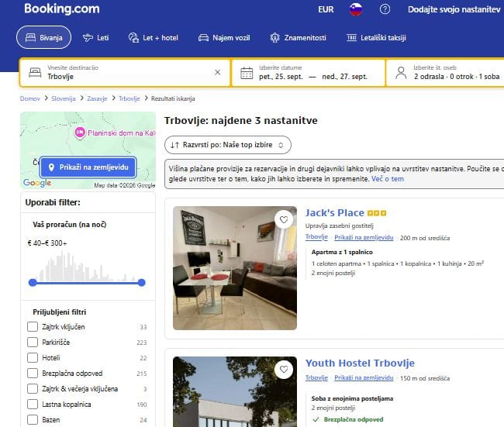Click the person icon in guests field
This screenshot has height=427, width=504.
(401, 73)
